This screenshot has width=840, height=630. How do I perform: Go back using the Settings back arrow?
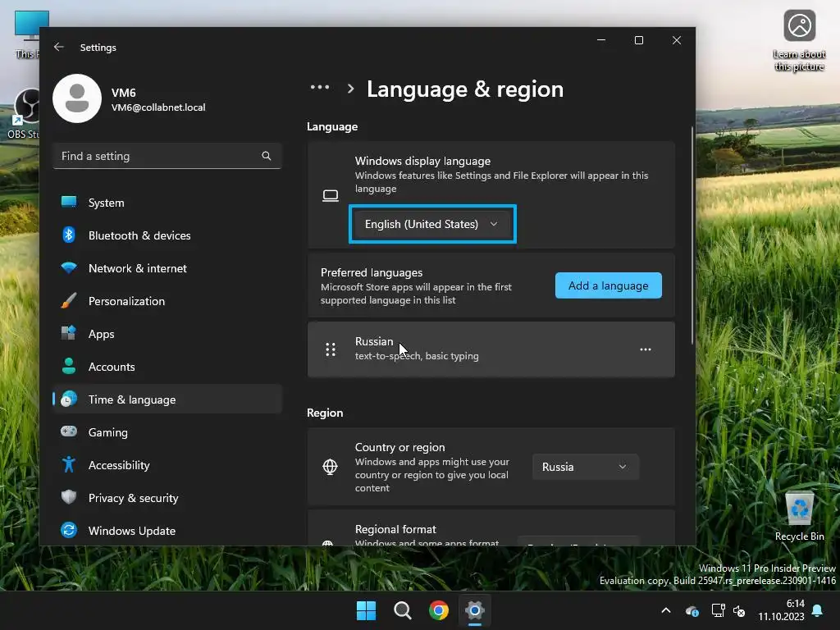tap(59, 47)
